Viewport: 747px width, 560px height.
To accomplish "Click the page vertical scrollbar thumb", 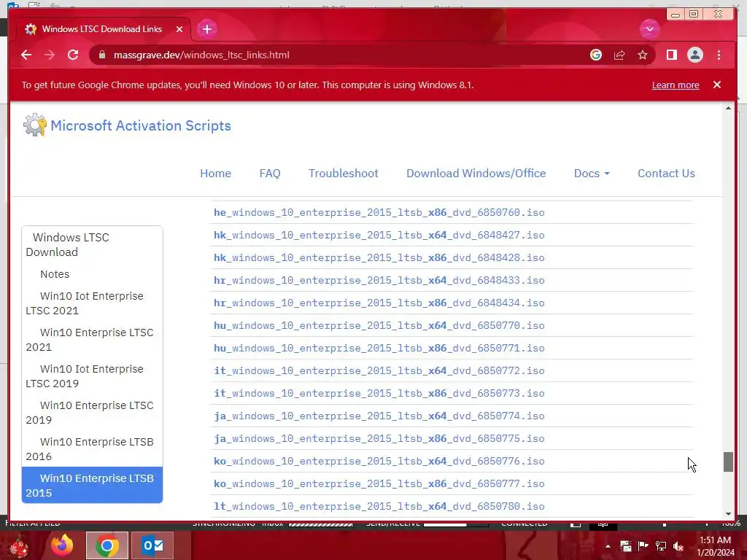I will [728, 462].
